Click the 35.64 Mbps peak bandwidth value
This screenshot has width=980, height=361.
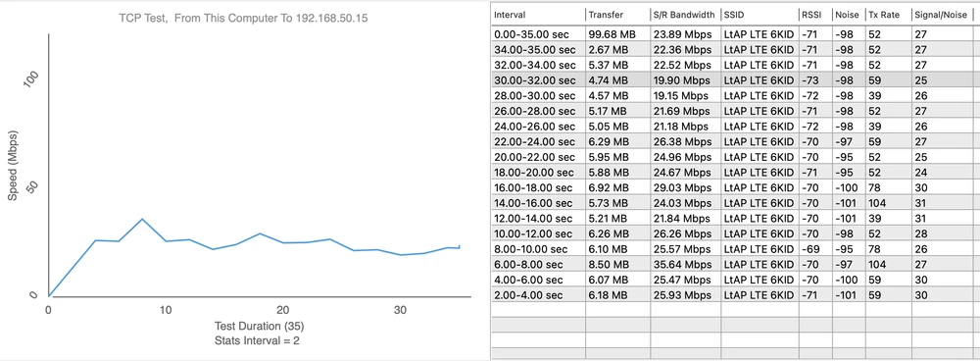point(682,264)
